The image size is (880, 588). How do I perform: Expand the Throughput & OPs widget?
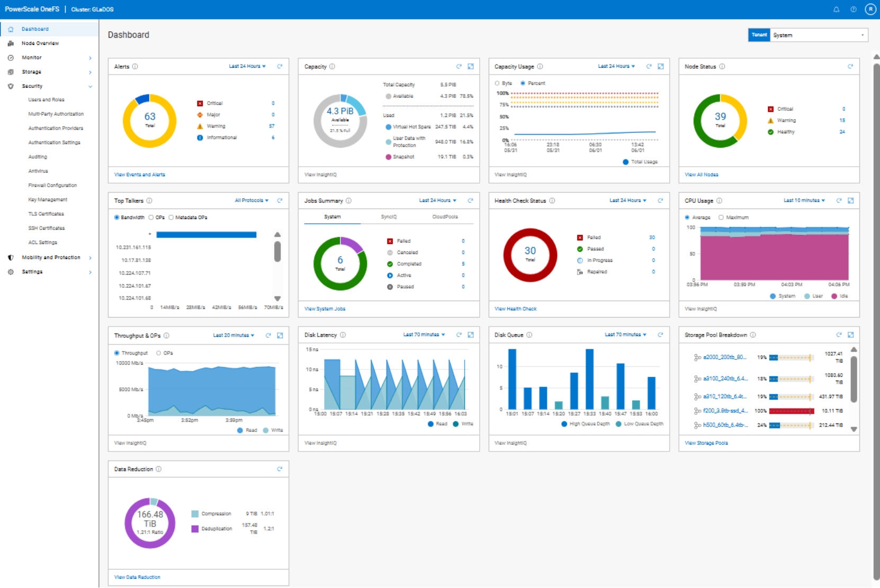(x=280, y=335)
